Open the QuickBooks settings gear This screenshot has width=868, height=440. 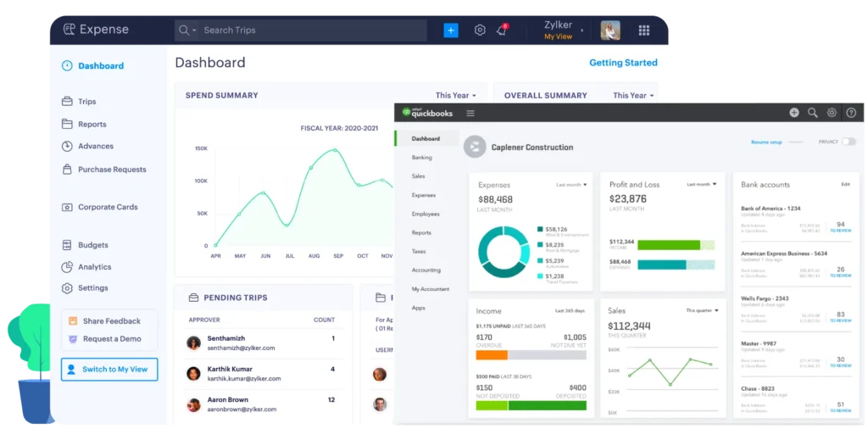coord(832,113)
